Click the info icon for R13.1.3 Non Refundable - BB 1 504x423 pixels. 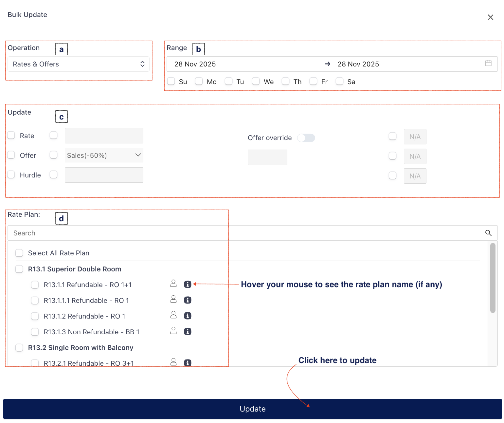pyautogui.click(x=188, y=332)
